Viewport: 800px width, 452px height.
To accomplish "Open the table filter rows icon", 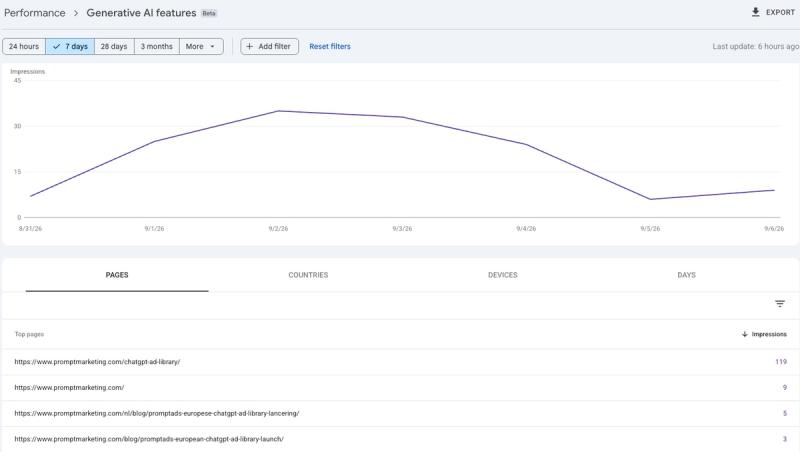I will click(780, 304).
